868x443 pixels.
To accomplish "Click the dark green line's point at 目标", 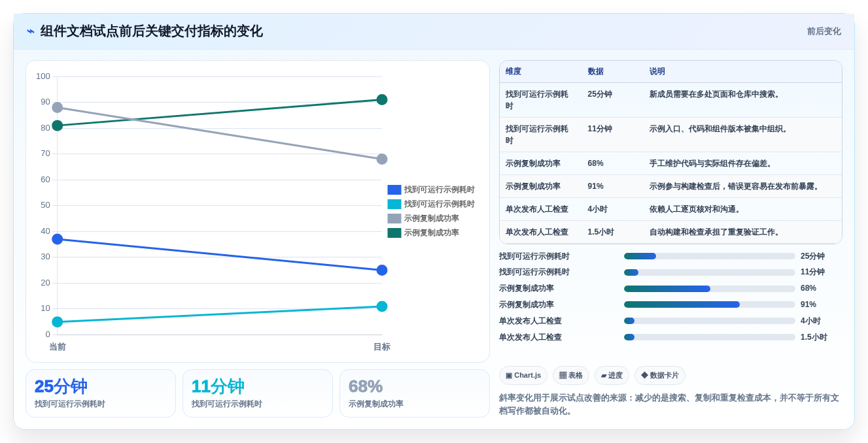I will 382,99.
